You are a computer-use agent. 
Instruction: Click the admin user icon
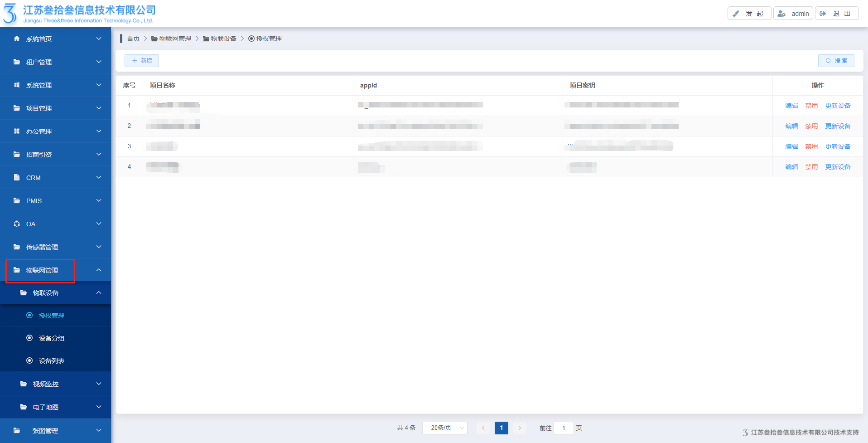781,14
